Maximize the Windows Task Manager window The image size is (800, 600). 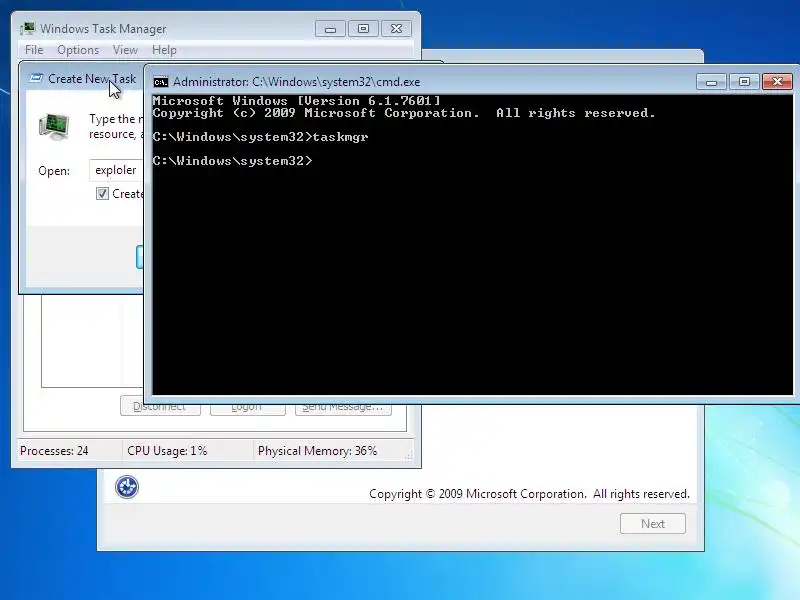[363, 29]
